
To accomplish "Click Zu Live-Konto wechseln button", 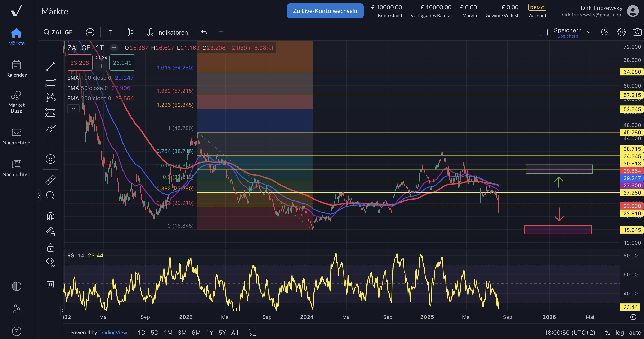I will point(325,11).
